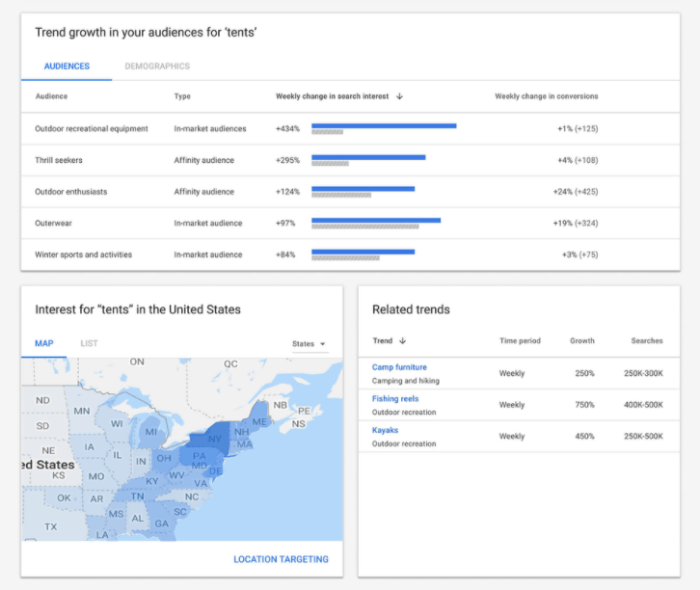Screen dimensions: 700x590
Task: Open the Fishing reels trend link
Action: coord(395,399)
